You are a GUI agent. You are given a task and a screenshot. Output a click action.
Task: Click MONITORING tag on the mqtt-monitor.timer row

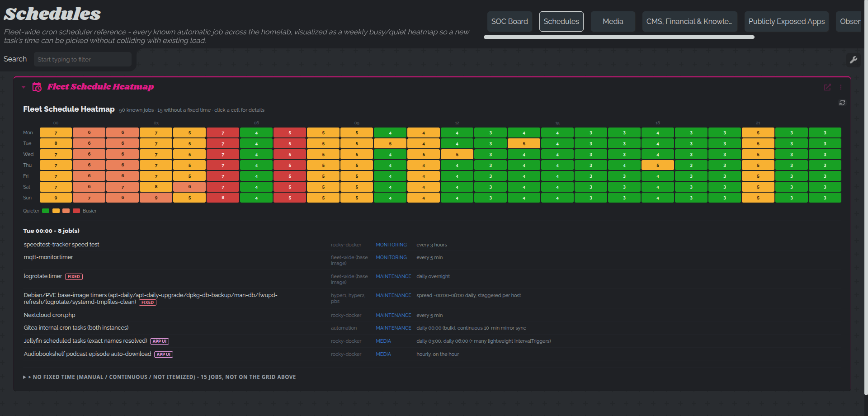point(392,257)
